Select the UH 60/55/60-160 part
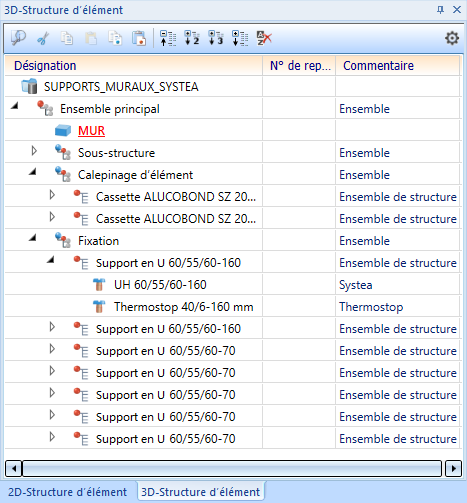This screenshot has height=503, width=467. point(160,285)
